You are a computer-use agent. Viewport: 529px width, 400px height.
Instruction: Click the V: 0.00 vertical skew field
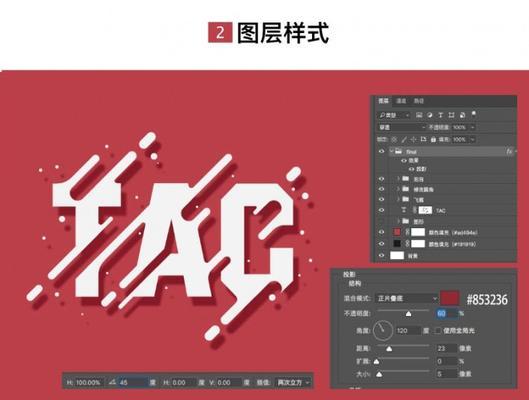point(229,382)
